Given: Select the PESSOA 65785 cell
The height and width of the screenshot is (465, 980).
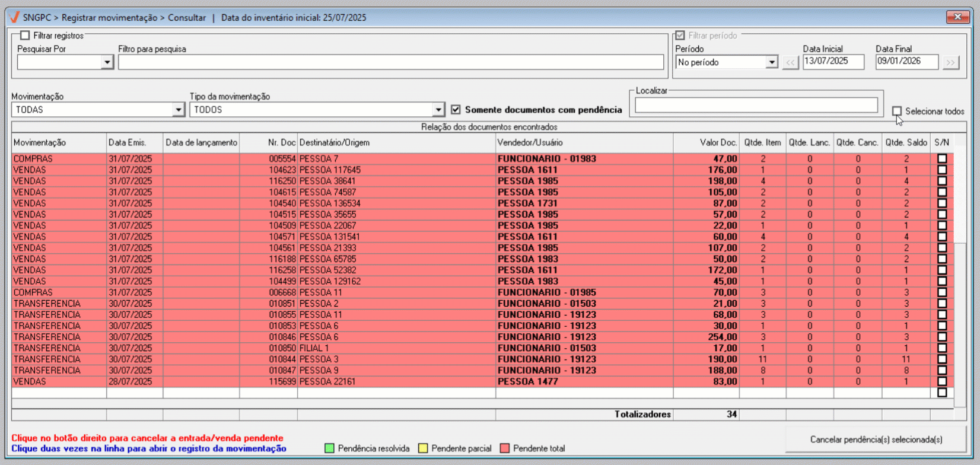Looking at the screenshot, I should coord(396,259).
